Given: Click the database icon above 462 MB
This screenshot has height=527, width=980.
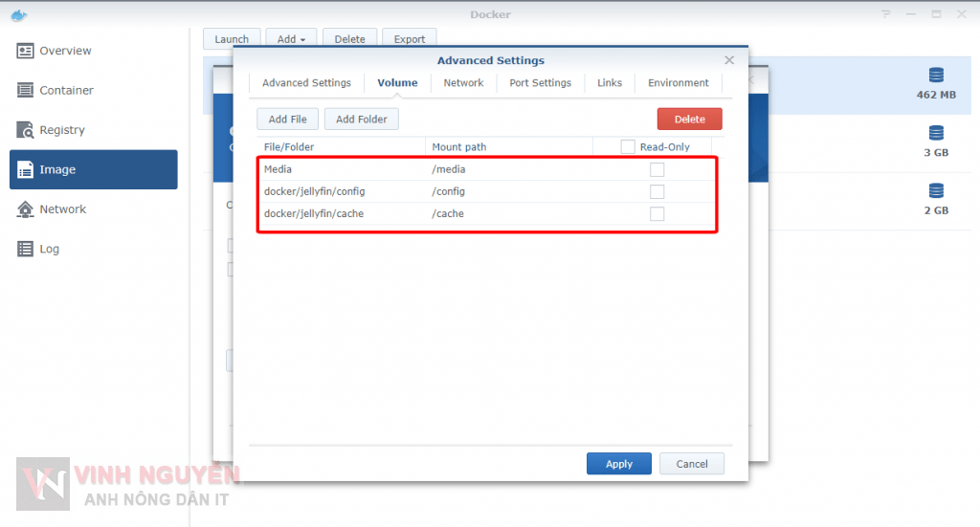Looking at the screenshot, I should click(x=936, y=76).
